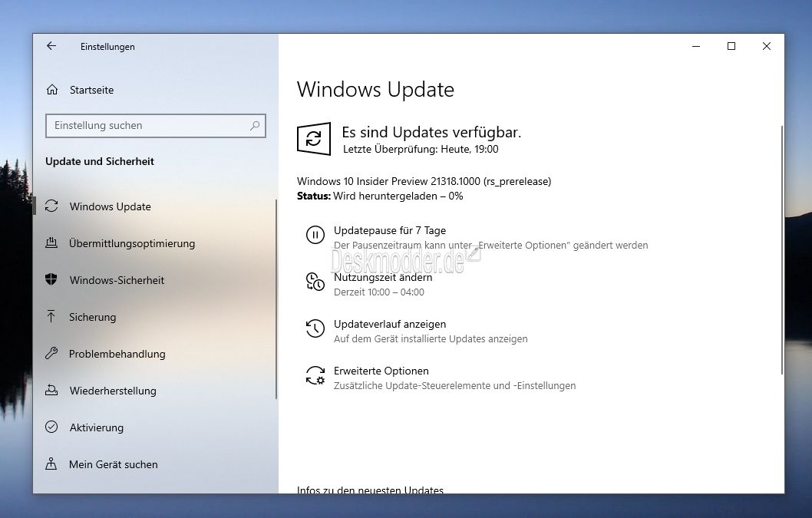Click the Problembehandlung wrench icon

[x=51, y=353]
